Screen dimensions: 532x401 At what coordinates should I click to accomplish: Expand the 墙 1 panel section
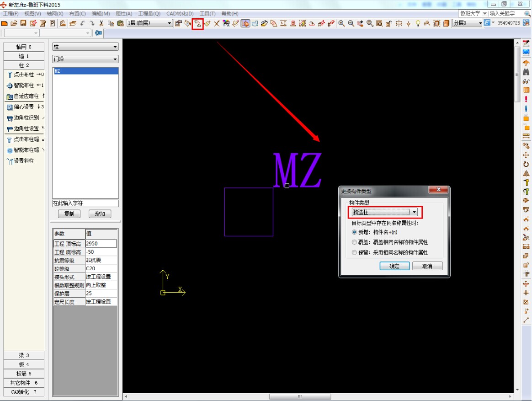(24, 56)
